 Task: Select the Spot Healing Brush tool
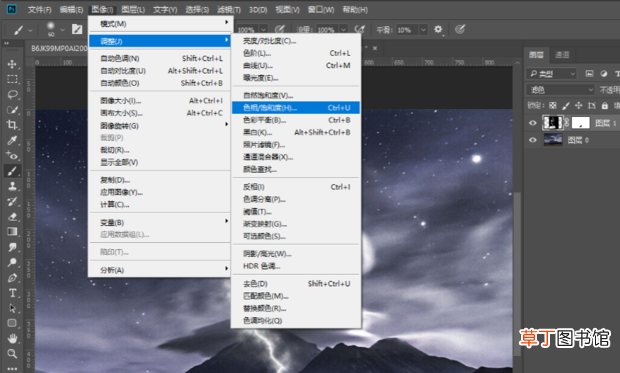coord(12,155)
